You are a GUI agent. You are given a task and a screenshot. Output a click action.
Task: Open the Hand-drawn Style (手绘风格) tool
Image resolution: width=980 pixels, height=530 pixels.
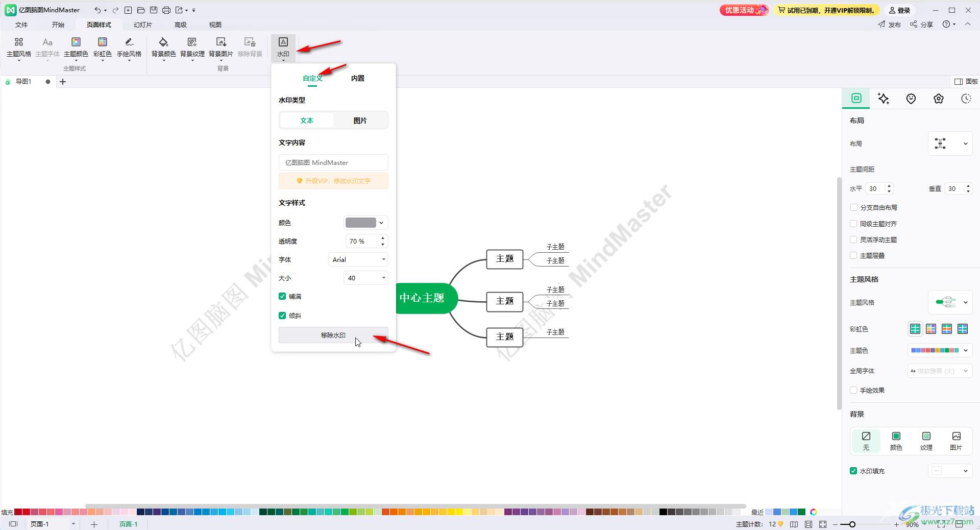[x=129, y=48]
